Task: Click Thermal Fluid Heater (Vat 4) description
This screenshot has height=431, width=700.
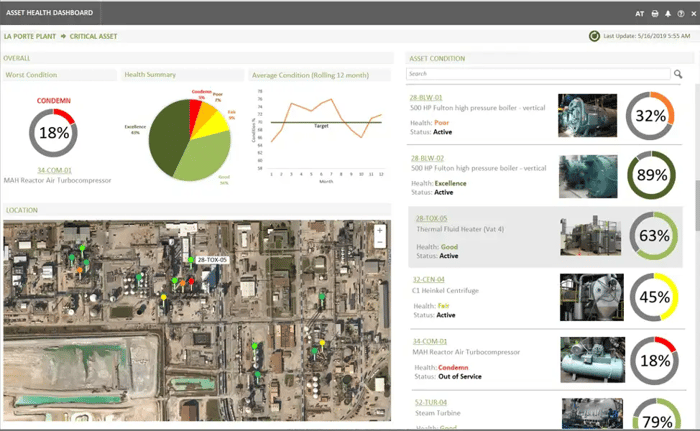Action: pos(460,229)
